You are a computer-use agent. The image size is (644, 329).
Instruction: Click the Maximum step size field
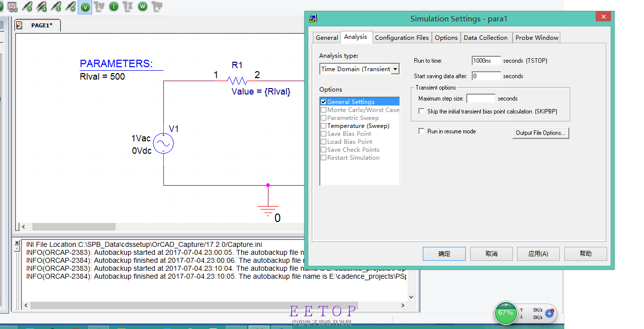(x=481, y=99)
